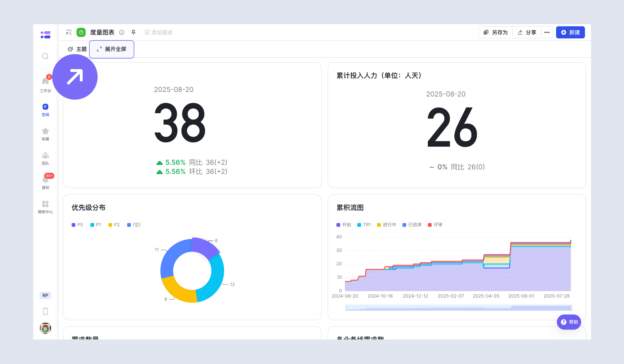Open the more options ellipsis menu
The width and height of the screenshot is (624, 364).
547,32
